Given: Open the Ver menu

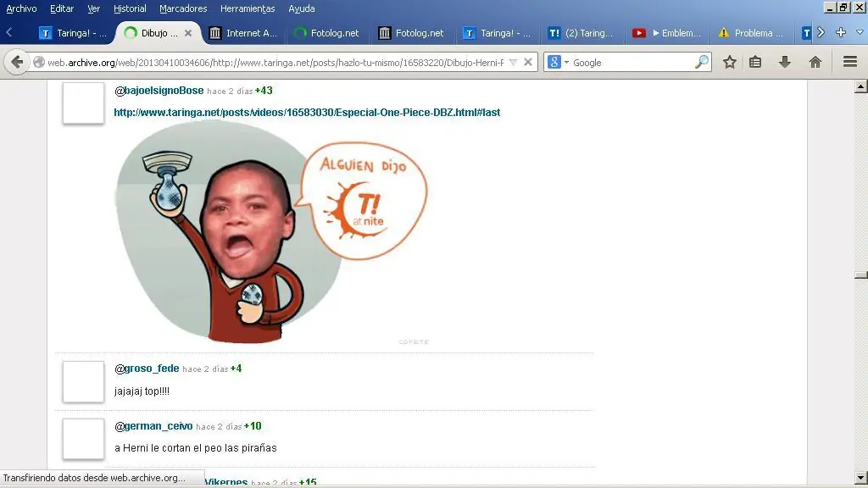Looking at the screenshot, I should [x=93, y=8].
